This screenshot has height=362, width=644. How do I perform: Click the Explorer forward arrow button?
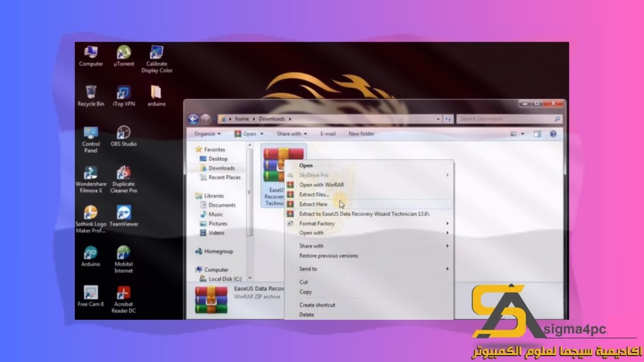[205, 119]
